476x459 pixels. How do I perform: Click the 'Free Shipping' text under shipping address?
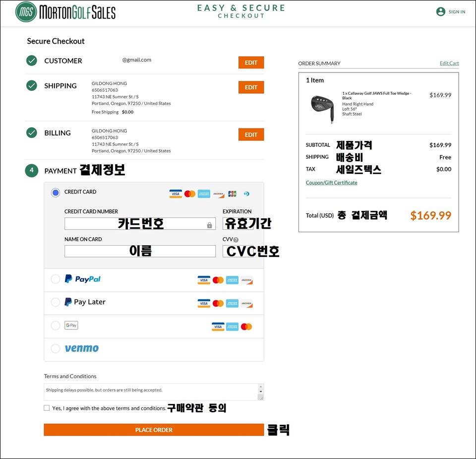105,112
